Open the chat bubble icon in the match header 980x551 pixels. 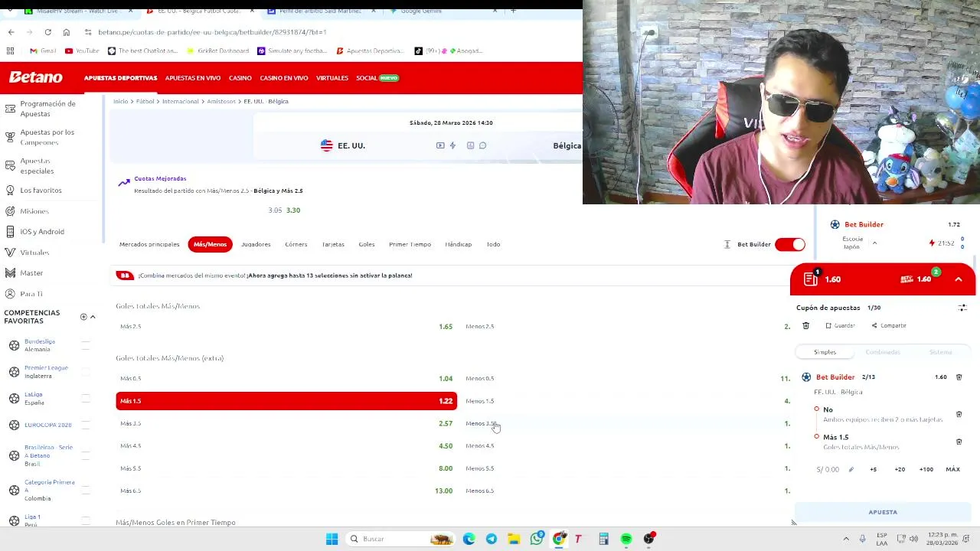coord(482,145)
